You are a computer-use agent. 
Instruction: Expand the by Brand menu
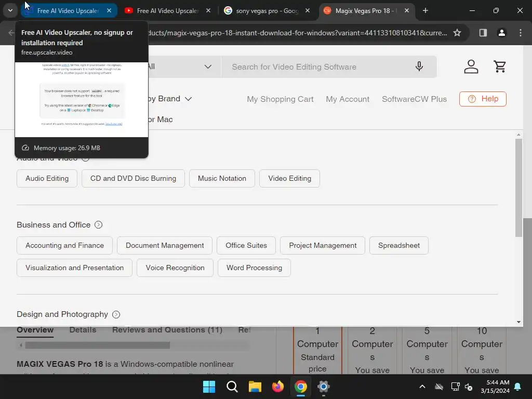[170, 99]
